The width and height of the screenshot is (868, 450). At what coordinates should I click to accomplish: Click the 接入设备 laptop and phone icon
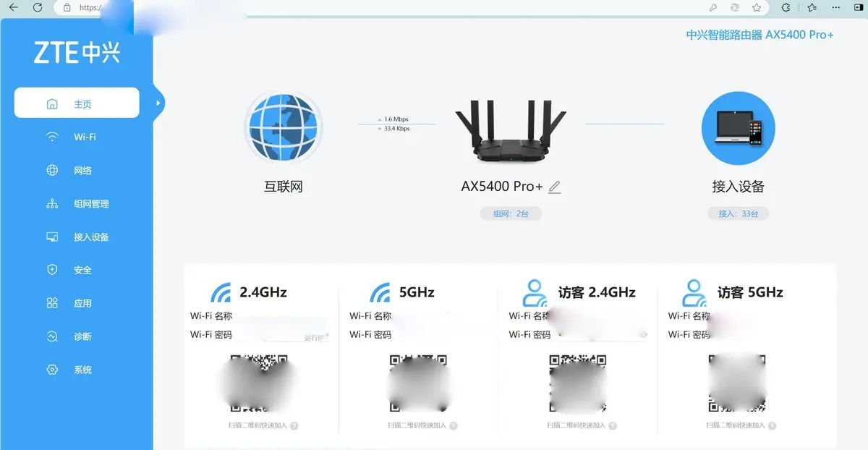(x=738, y=128)
